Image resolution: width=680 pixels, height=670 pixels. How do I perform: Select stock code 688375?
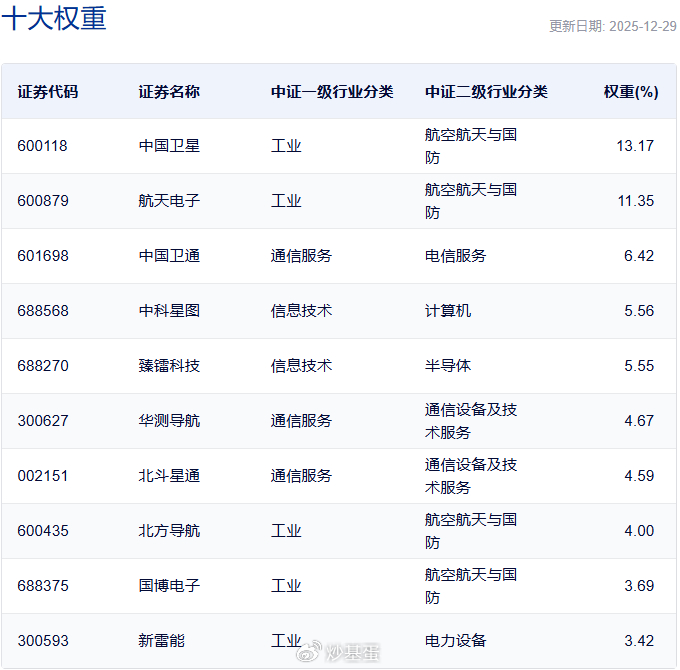(x=43, y=586)
